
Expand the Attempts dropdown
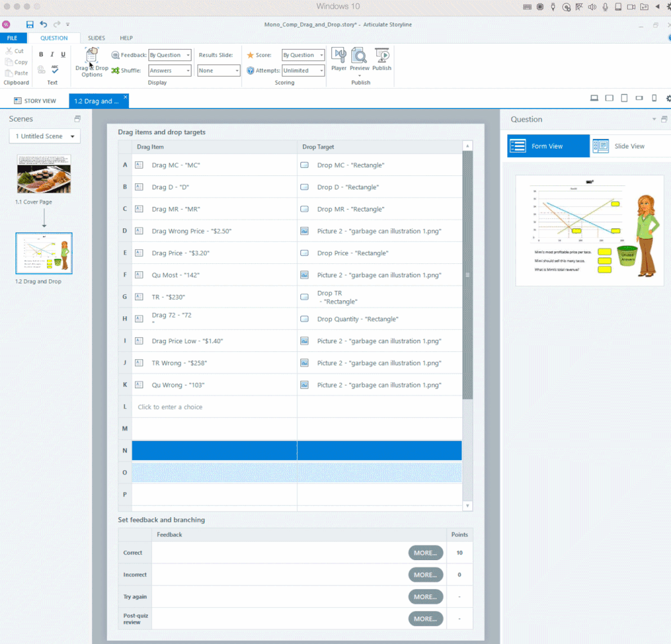303,71
